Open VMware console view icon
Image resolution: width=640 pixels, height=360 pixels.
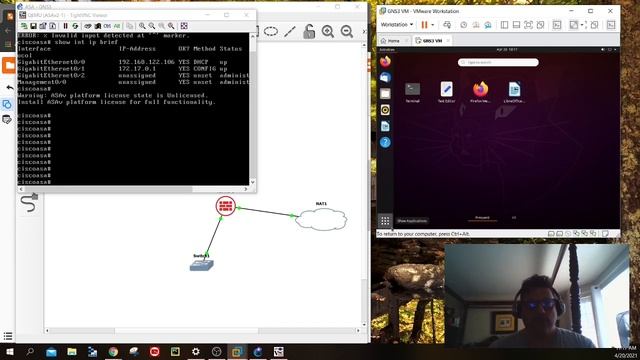557,25
